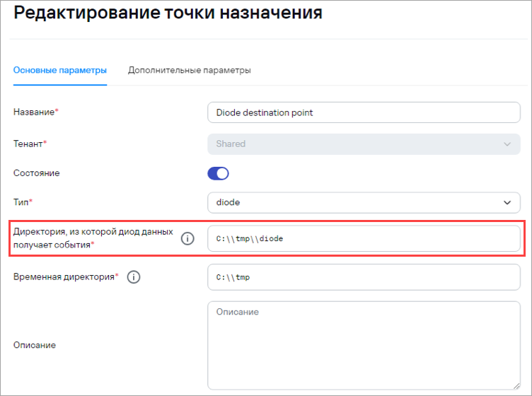Click the Состояние label
The width and height of the screenshot is (532, 396).
pos(36,173)
